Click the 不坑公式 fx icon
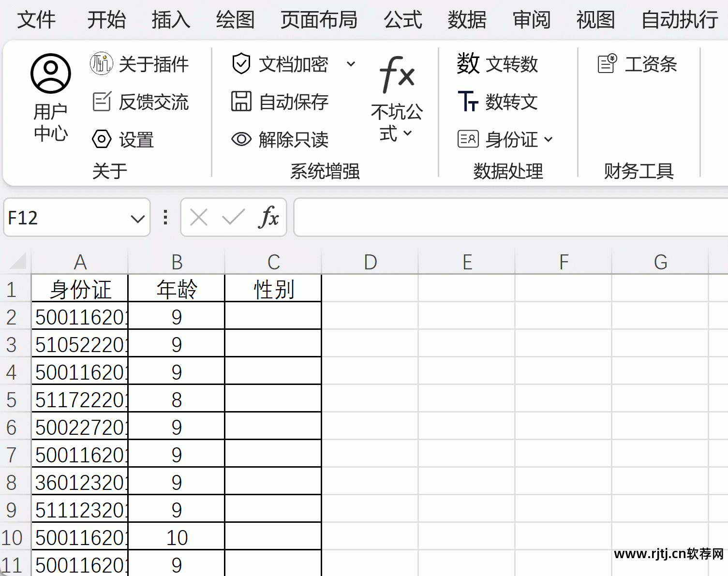Image resolution: width=728 pixels, height=576 pixels. point(397,74)
